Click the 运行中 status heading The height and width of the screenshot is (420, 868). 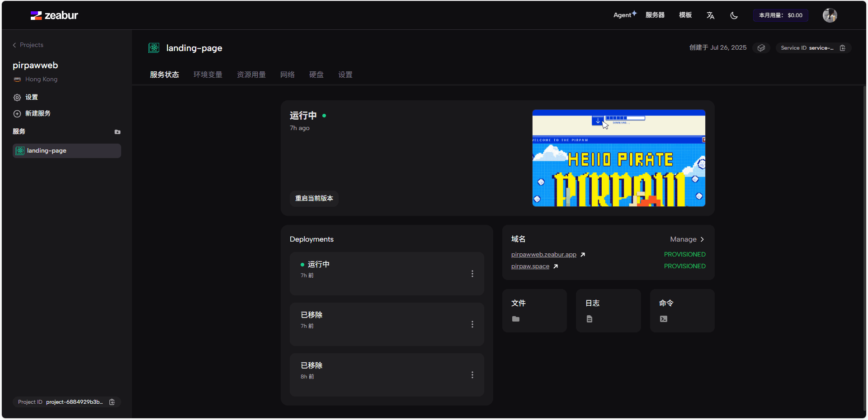303,116
